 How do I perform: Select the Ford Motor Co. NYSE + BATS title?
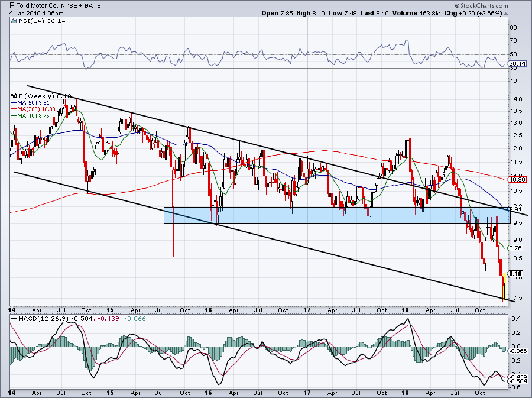[55, 5]
